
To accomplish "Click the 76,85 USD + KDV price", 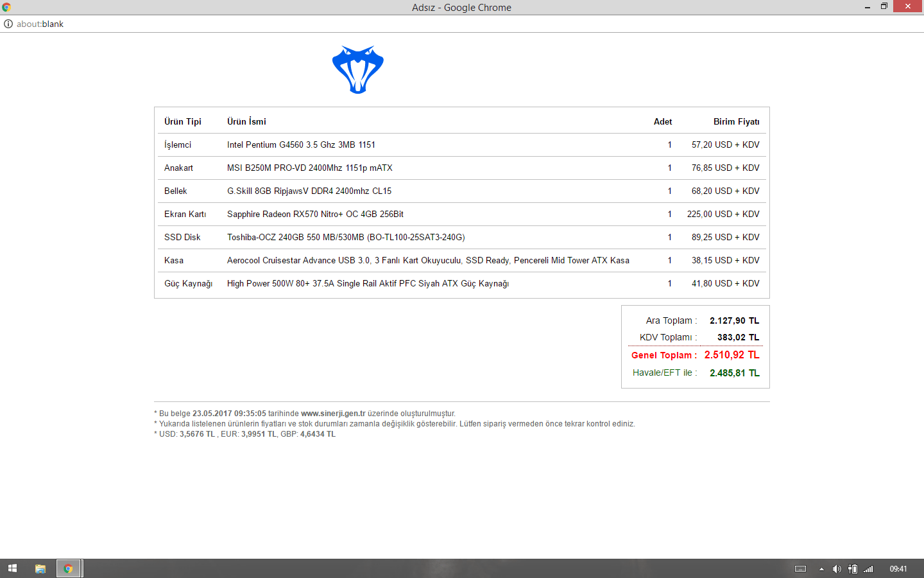I will point(726,168).
